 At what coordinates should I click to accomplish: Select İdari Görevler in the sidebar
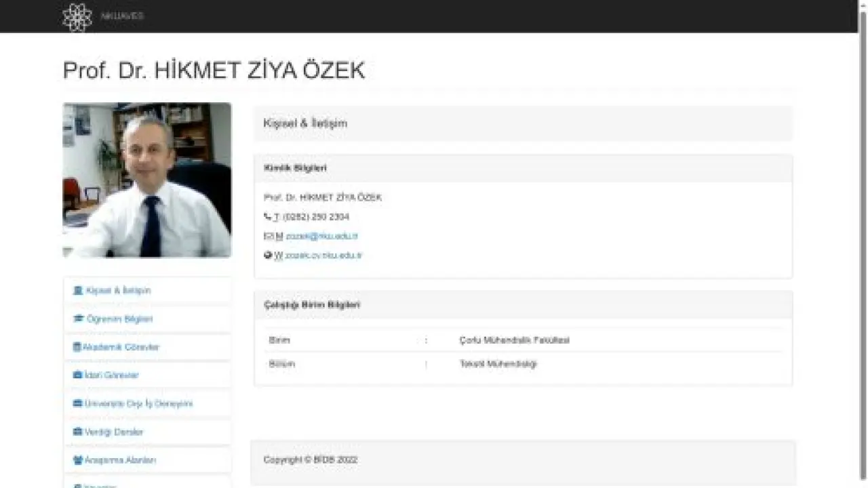tap(147, 375)
